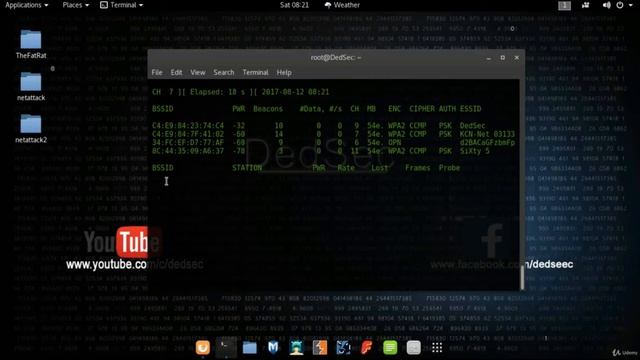
Task: Minimize the root@DedSec terminal window
Action: pyautogui.click(x=489, y=58)
